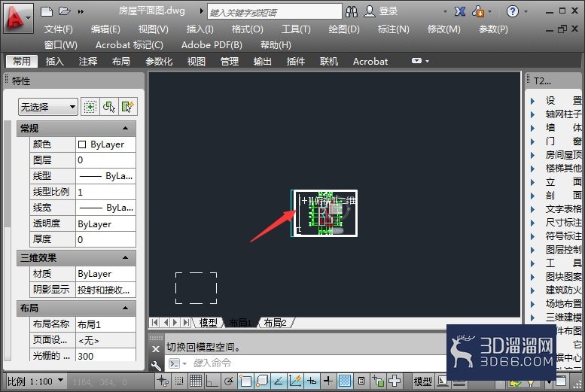Viewport: 585px width, 392px height.
Task: Click the binoculars search icon
Action: point(351,11)
